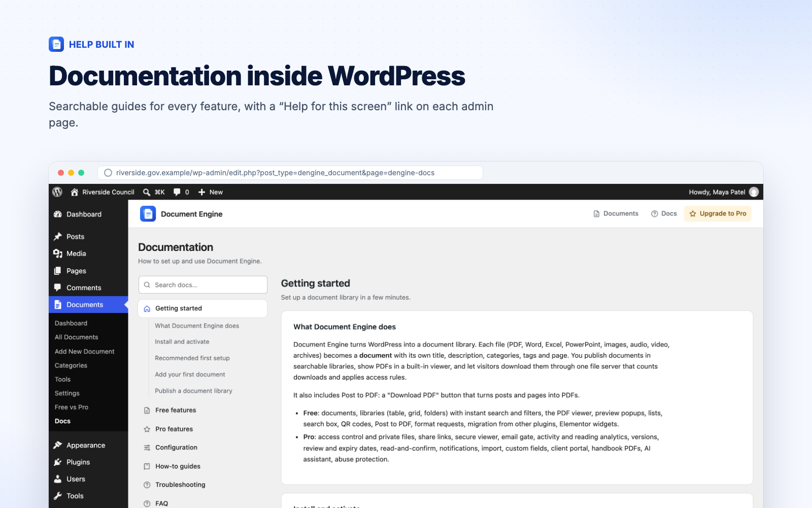The width and height of the screenshot is (812, 508).
Task: Open Docs link in plugin header
Action: 664,213
